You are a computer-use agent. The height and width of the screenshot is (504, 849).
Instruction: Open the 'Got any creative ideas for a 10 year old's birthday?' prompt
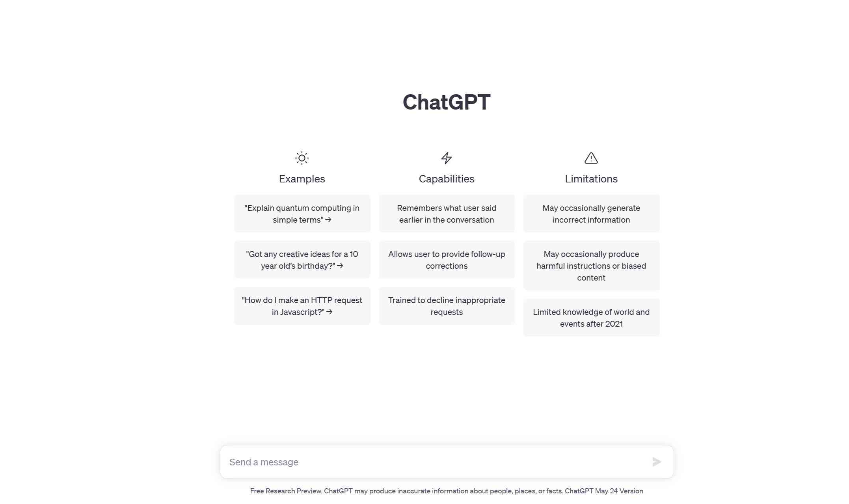(302, 259)
